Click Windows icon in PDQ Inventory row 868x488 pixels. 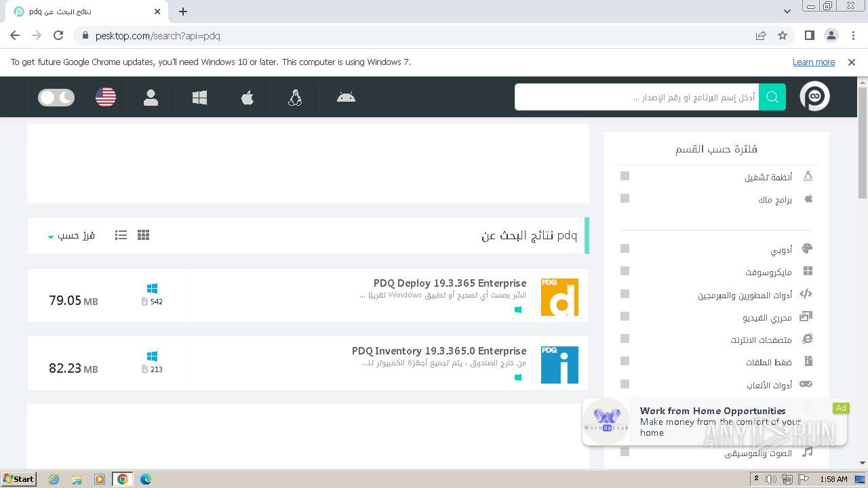click(x=152, y=357)
